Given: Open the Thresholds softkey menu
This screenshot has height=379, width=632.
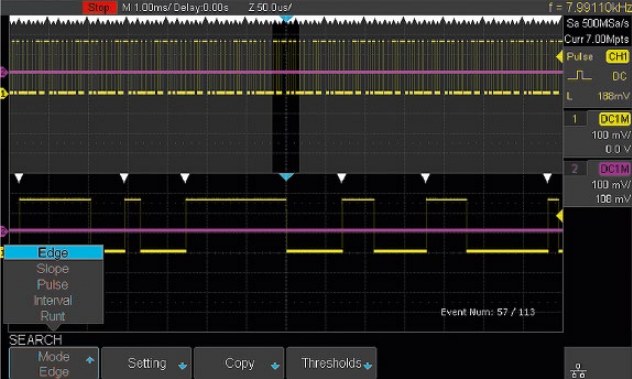Looking at the screenshot, I should (x=331, y=364).
